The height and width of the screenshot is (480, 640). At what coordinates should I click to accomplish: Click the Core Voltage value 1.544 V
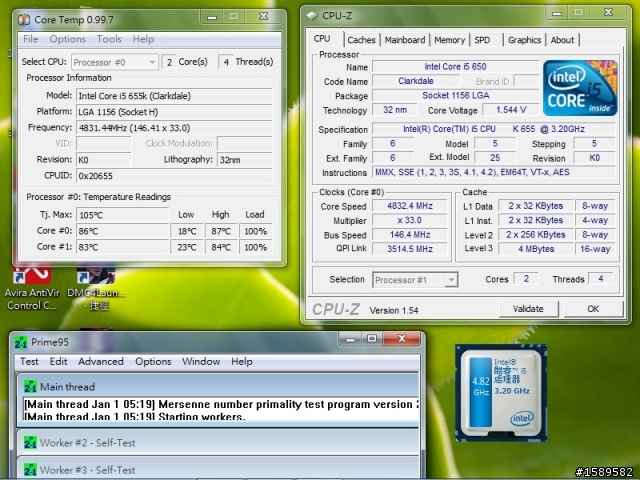[x=511, y=110]
